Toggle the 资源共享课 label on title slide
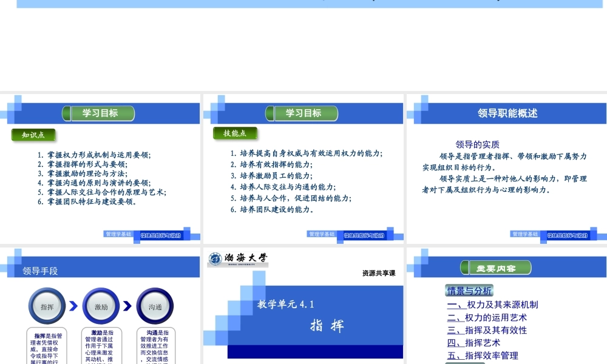The image size is (607, 364). pos(378,273)
